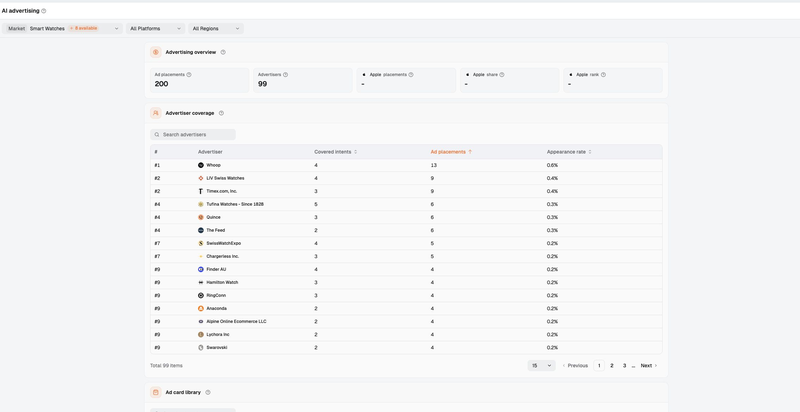Click the help icon beside Ad placements metric

[x=189, y=74]
